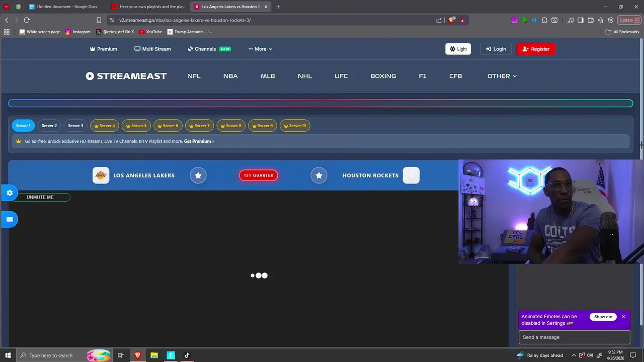The width and height of the screenshot is (644, 362).
Task: Open the BOXING section
Action: 383,76
